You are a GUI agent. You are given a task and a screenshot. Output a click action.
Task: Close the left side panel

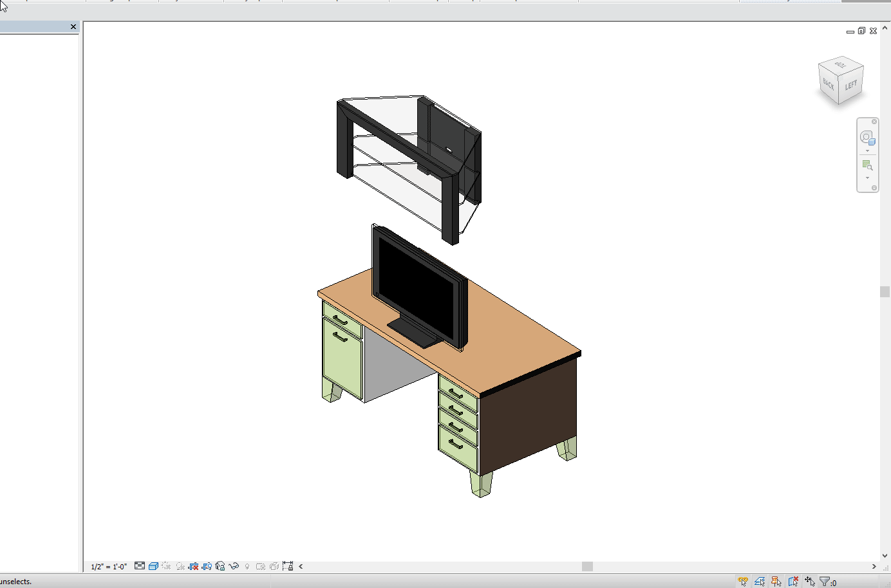pyautogui.click(x=73, y=26)
